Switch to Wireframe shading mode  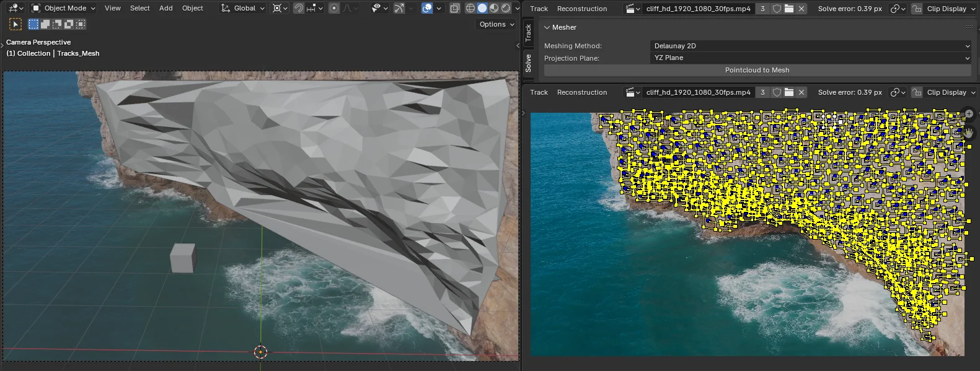point(470,8)
